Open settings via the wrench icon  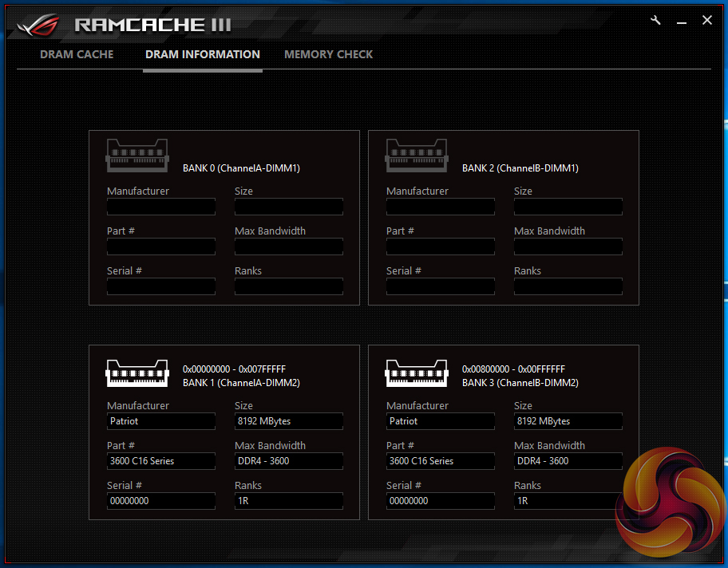point(655,20)
